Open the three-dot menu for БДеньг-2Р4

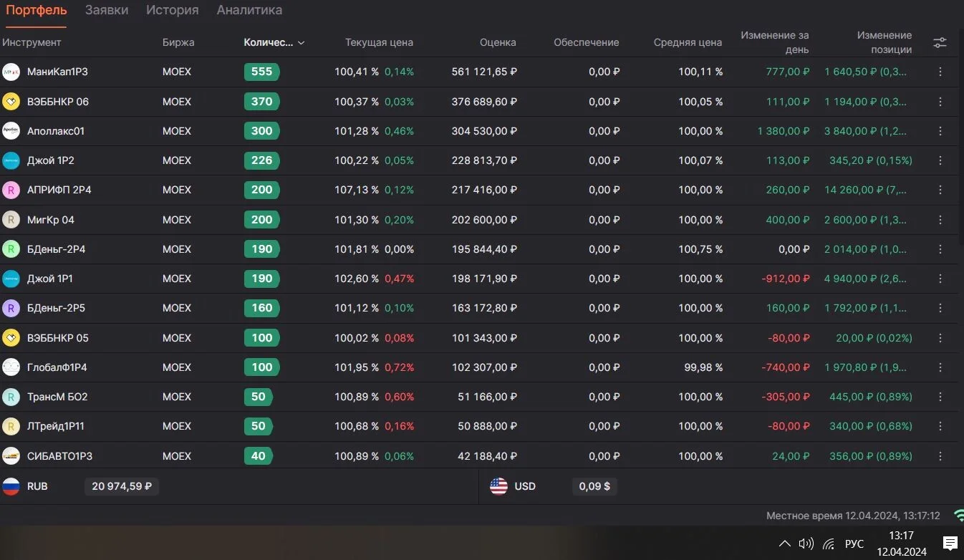pos(940,249)
